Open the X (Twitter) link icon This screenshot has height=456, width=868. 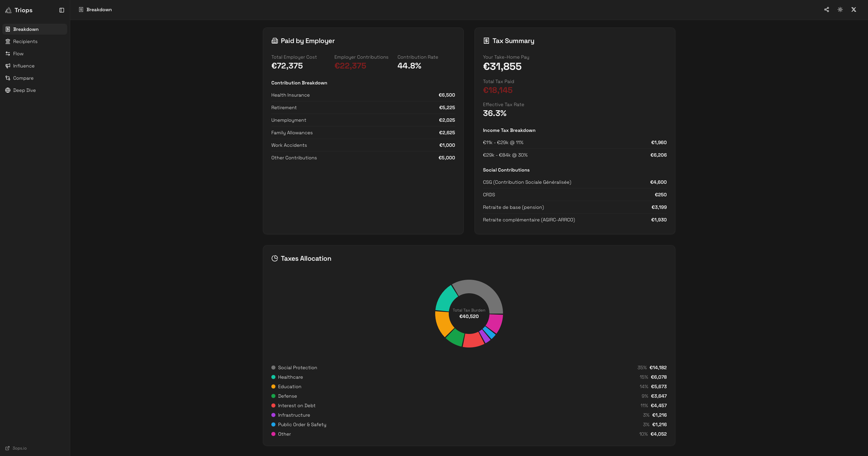(853, 10)
